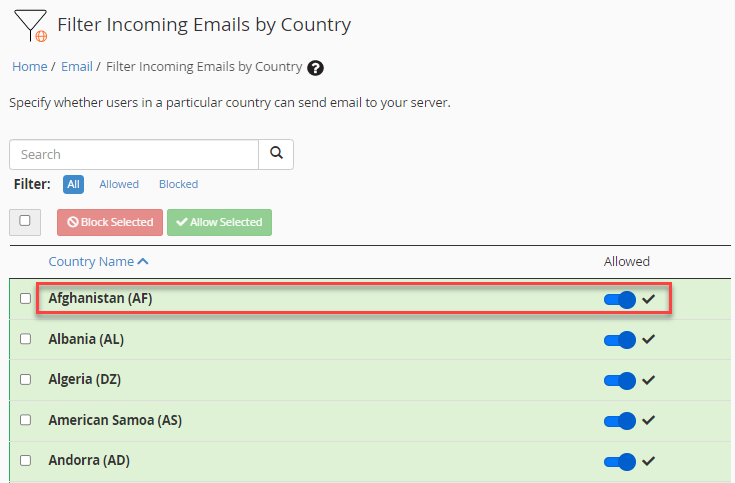Check the Afghanistan row checkbox

26,299
